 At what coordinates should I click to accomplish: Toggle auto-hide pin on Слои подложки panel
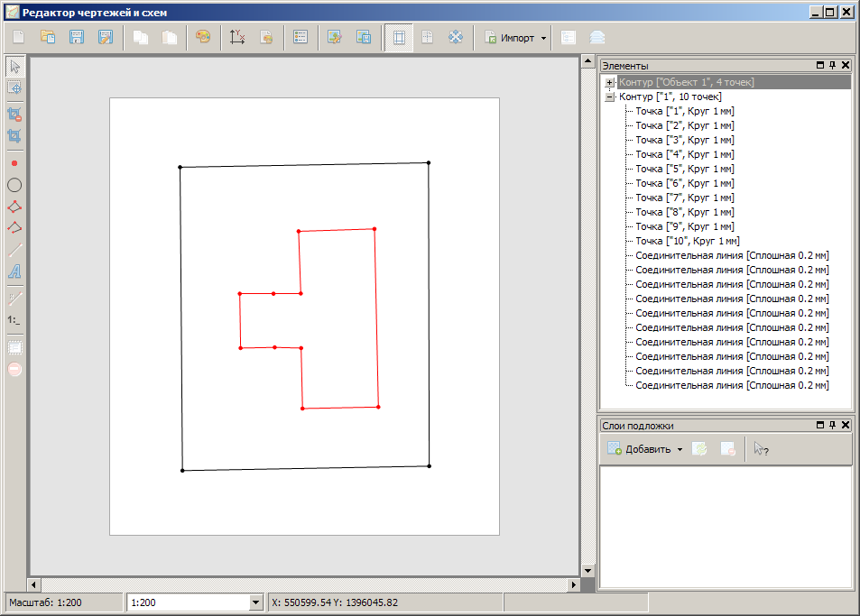pyautogui.click(x=832, y=425)
